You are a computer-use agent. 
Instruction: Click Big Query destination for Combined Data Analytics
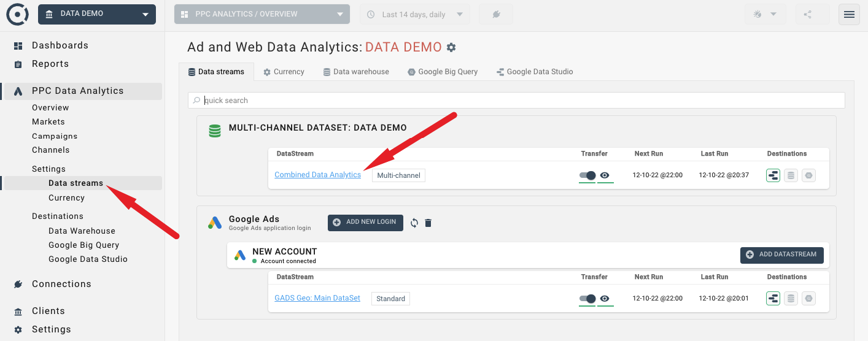(809, 175)
